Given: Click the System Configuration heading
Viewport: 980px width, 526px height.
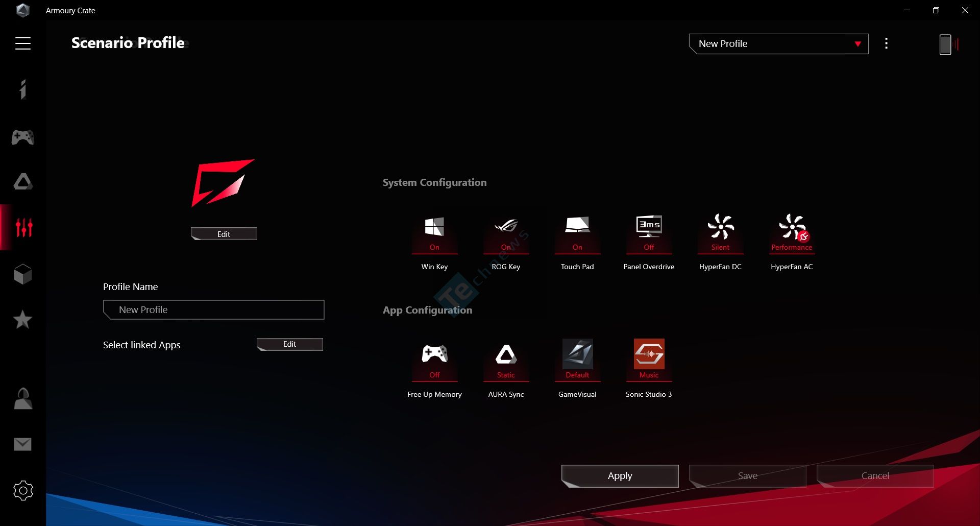Looking at the screenshot, I should (434, 183).
